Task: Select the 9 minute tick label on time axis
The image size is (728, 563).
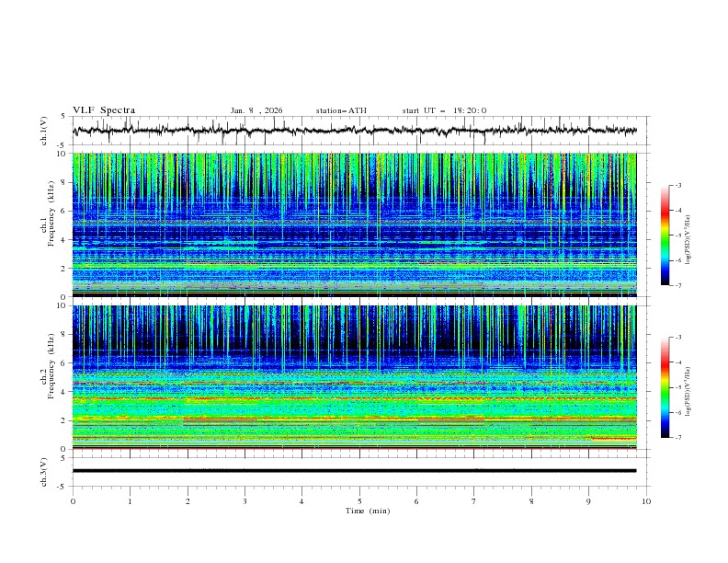Action: click(x=589, y=500)
